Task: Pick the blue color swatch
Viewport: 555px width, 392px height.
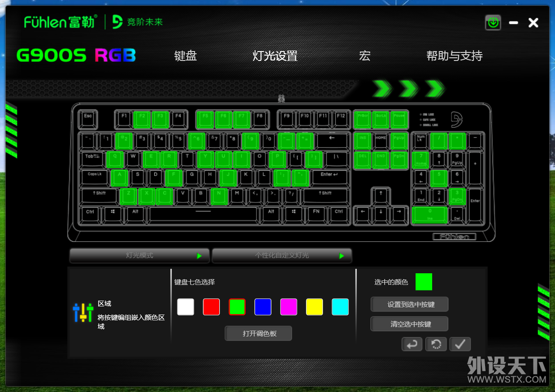Action: coord(263,307)
